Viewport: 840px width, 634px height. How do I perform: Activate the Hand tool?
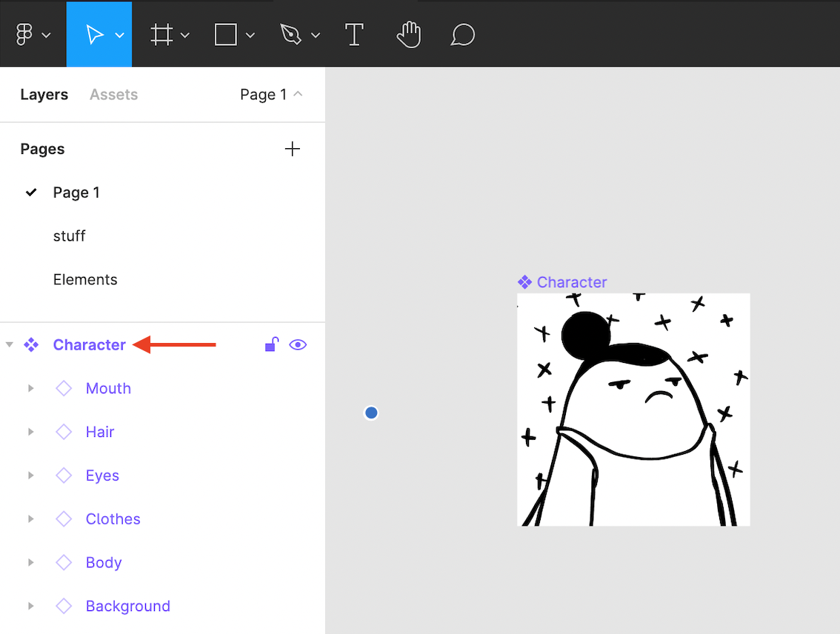[x=408, y=35]
